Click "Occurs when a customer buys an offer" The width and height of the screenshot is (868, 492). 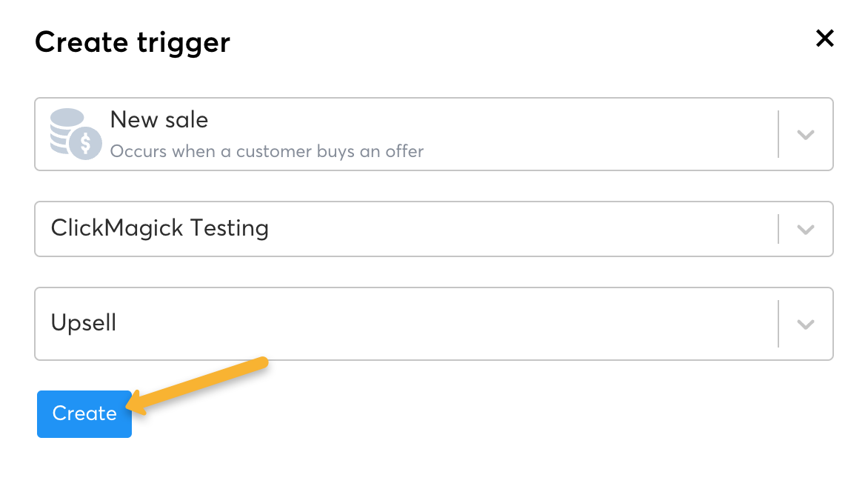pyautogui.click(x=267, y=152)
